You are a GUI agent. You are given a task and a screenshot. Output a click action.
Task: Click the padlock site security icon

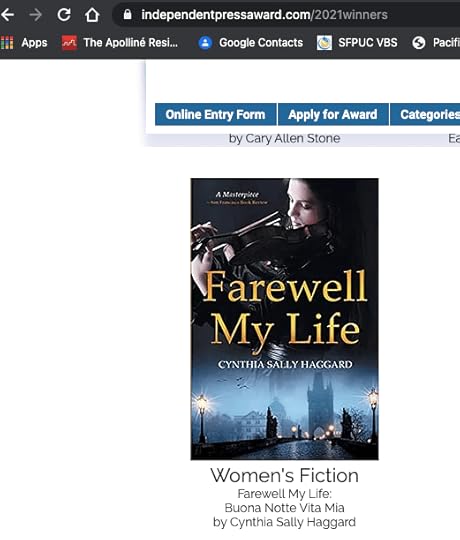pyautogui.click(x=127, y=15)
